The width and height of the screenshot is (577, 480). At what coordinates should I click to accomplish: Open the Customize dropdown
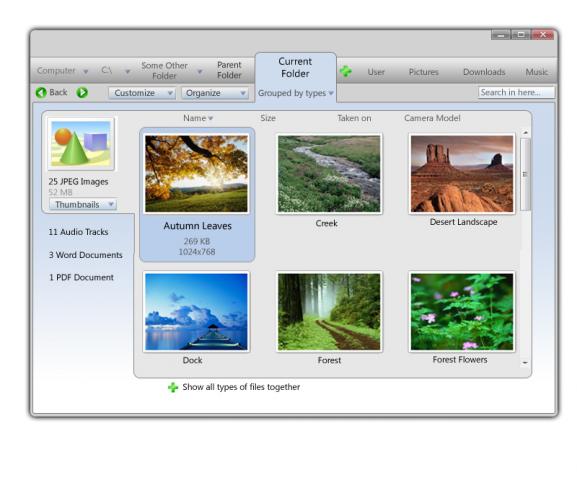click(142, 93)
